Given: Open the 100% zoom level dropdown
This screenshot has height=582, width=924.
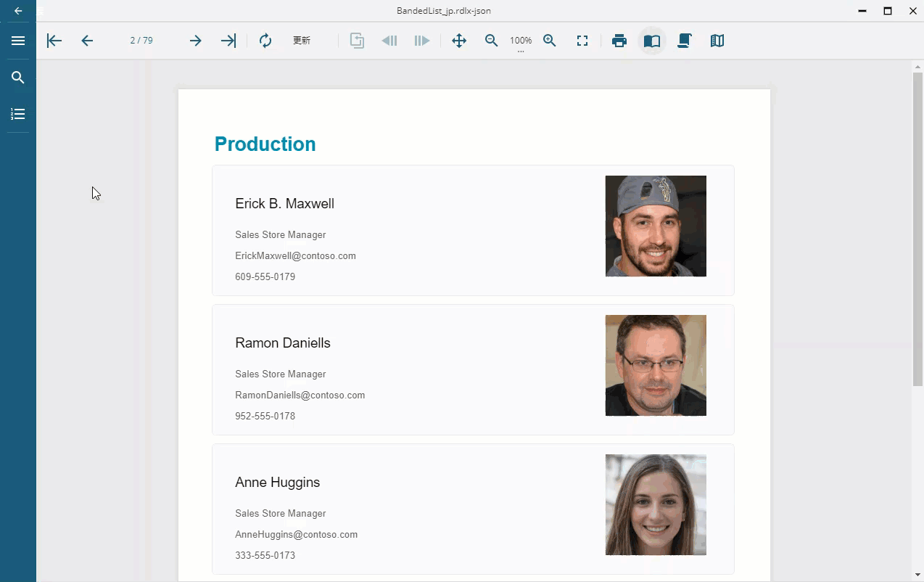Looking at the screenshot, I should (x=521, y=41).
